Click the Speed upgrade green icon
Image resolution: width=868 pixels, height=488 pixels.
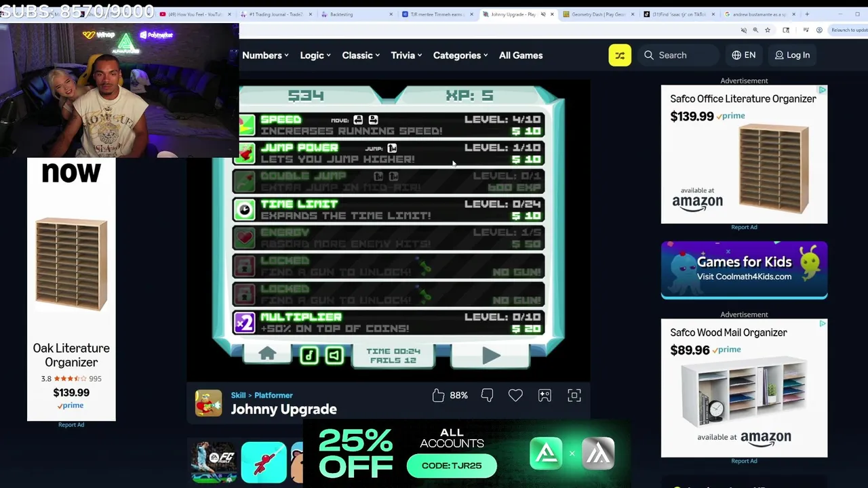tap(246, 125)
